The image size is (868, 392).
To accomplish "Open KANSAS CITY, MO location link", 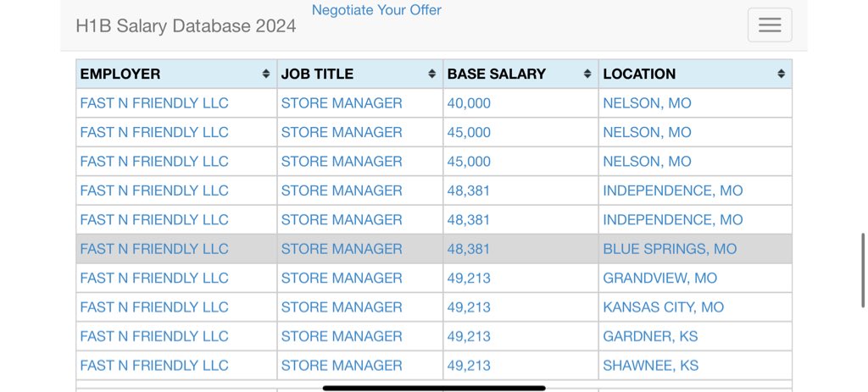I will click(663, 307).
